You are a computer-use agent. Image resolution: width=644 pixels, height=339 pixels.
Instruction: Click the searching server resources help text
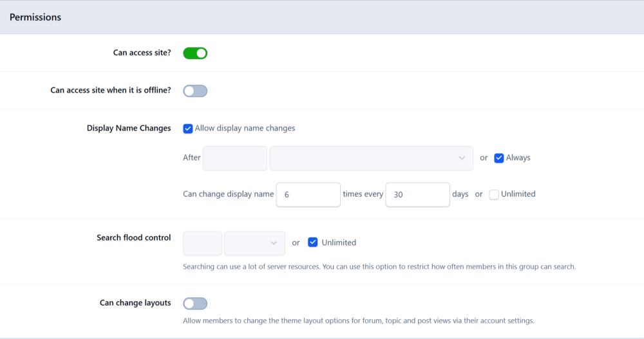click(379, 267)
